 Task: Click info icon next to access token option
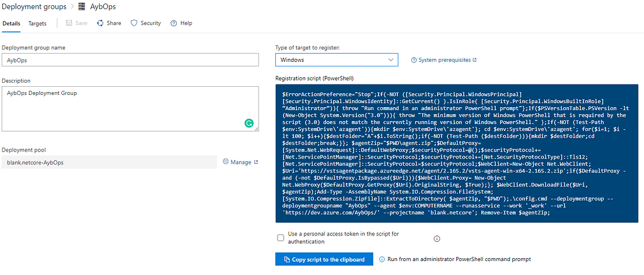437,238
